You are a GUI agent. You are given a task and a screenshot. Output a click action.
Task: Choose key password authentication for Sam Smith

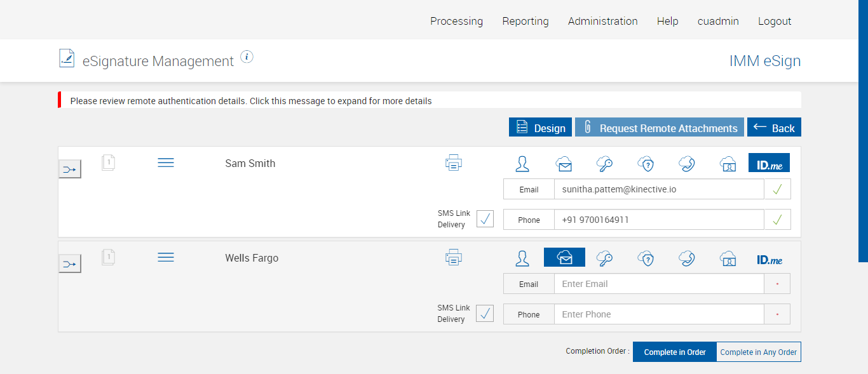(604, 164)
